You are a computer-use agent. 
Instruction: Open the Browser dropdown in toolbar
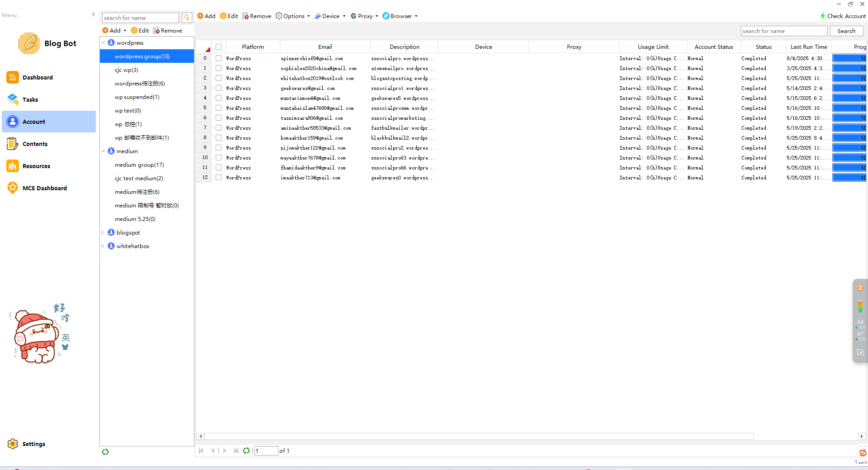click(x=400, y=16)
